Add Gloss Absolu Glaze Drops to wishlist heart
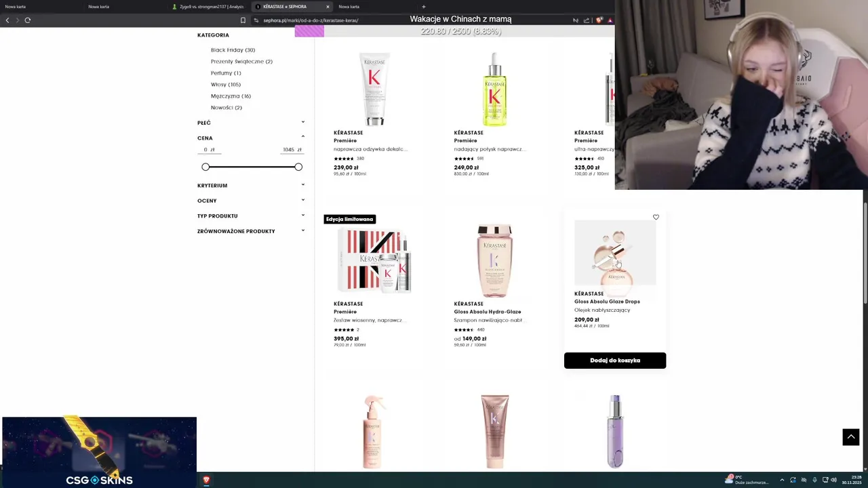Screen dimensions: 868x488 click(x=656, y=218)
